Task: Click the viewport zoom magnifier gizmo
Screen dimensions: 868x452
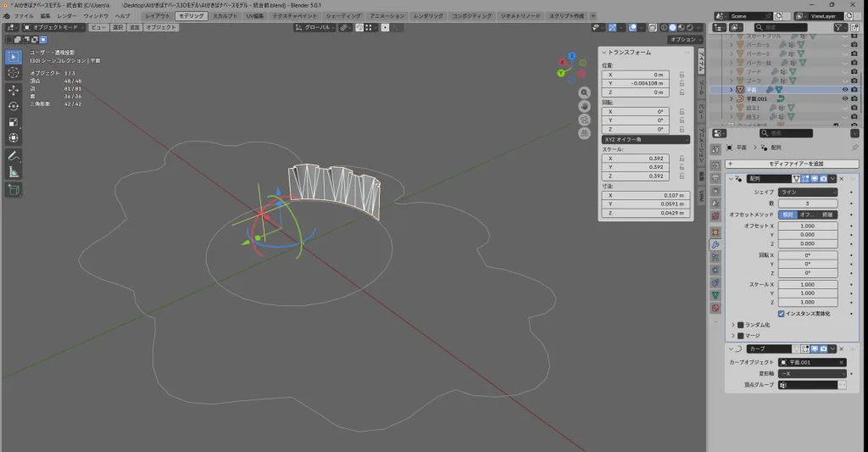Action: 585,92
